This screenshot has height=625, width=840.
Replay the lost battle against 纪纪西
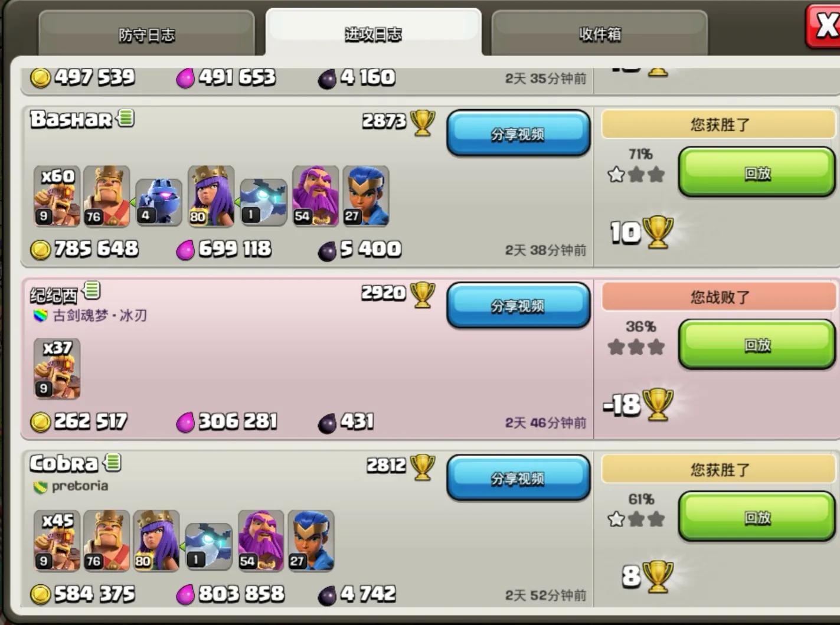[757, 345]
